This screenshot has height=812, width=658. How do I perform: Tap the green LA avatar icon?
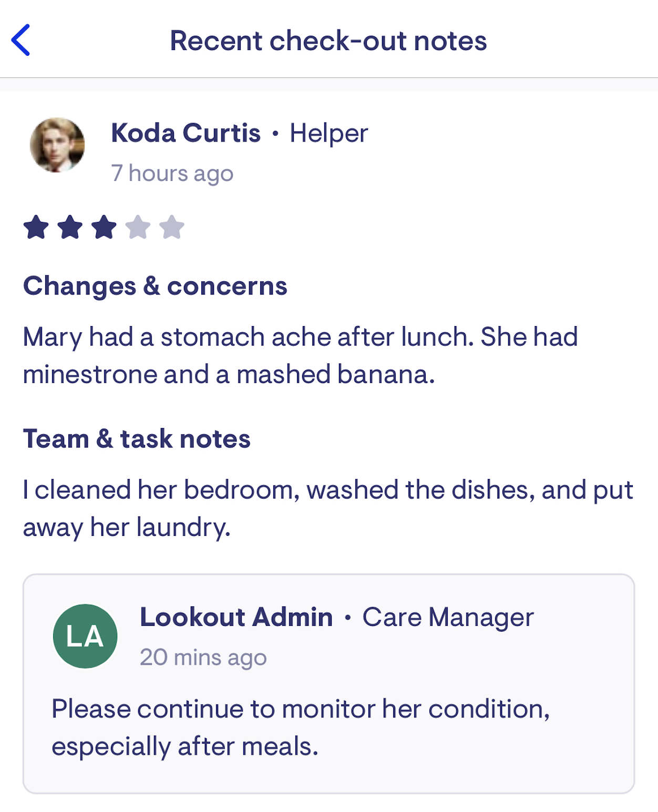click(85, 636)
